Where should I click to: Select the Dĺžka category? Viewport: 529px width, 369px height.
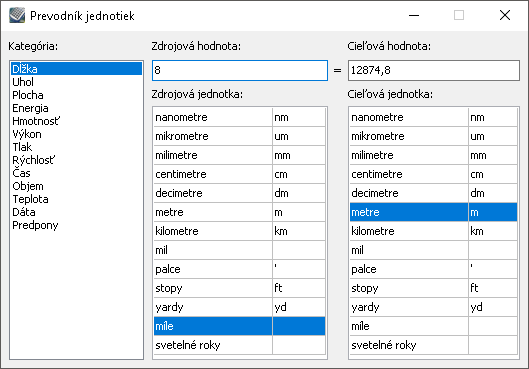click(76, 69)
